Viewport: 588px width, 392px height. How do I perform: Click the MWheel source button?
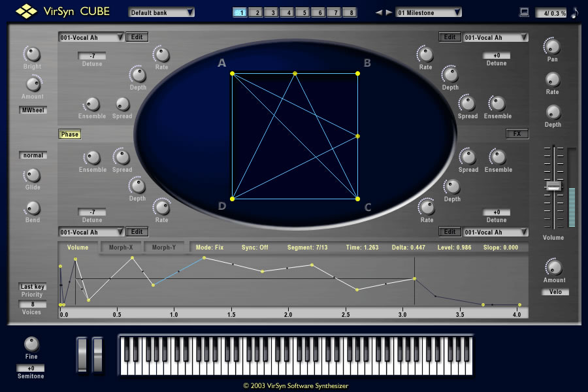coord(33,110)
